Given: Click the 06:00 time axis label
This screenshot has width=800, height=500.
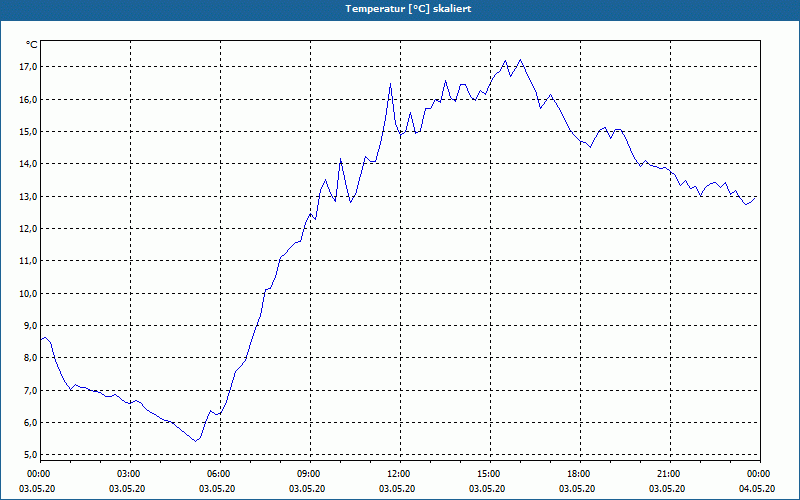Looking at the screenshot, I should click(x=220, y=474).
